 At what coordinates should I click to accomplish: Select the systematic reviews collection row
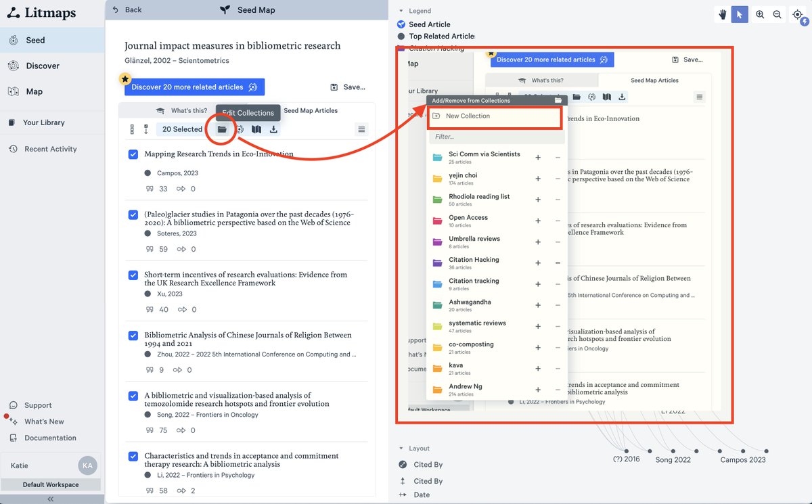(497, 326)
